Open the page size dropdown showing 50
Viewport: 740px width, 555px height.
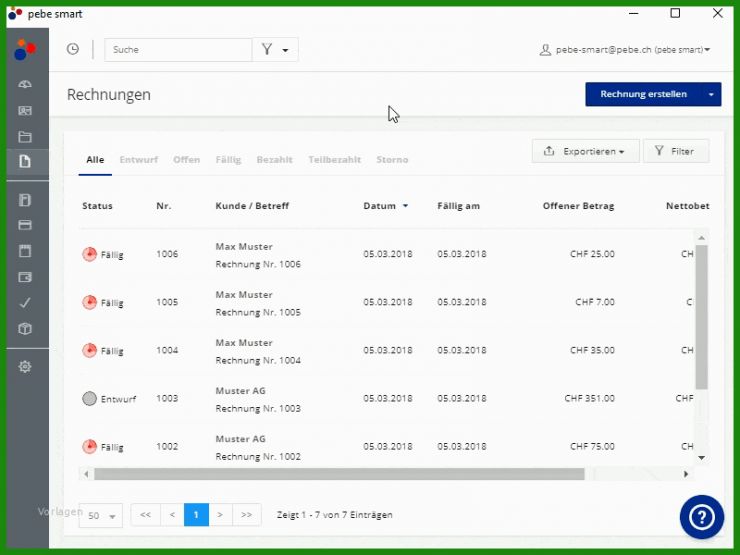tap(100, 515)
